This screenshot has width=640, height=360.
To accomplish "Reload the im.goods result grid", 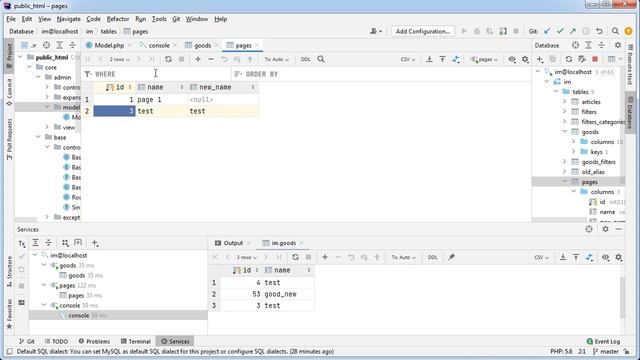I will click(295, 257).
